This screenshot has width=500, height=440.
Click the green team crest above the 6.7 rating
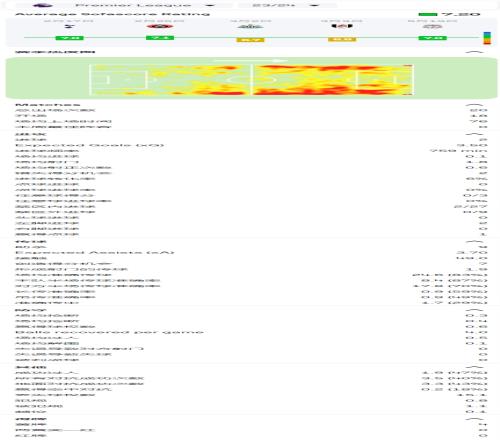[x=250, y=27]
